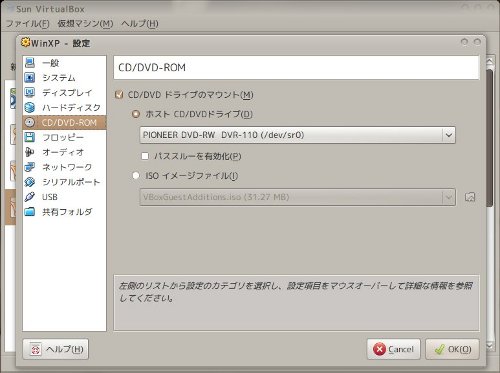The image size is (500, 373).
Task: Select フロッピー text in category list
Action: coord(63,137)
